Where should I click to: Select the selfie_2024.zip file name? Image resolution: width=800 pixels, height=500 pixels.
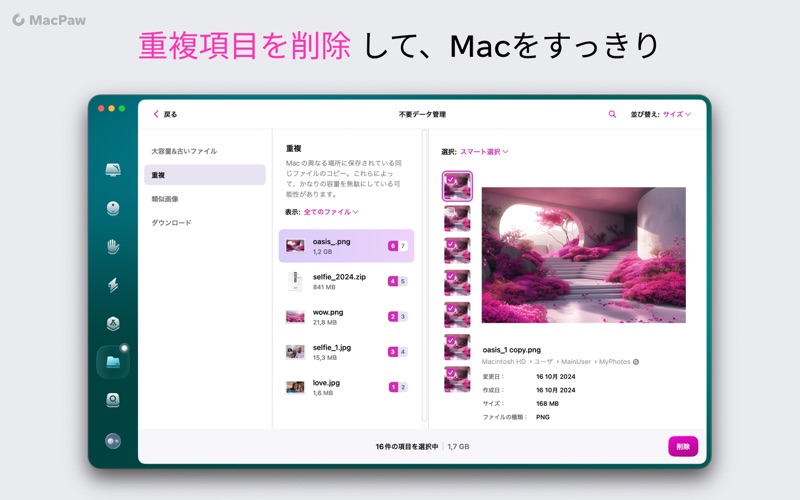click(339, 277)
